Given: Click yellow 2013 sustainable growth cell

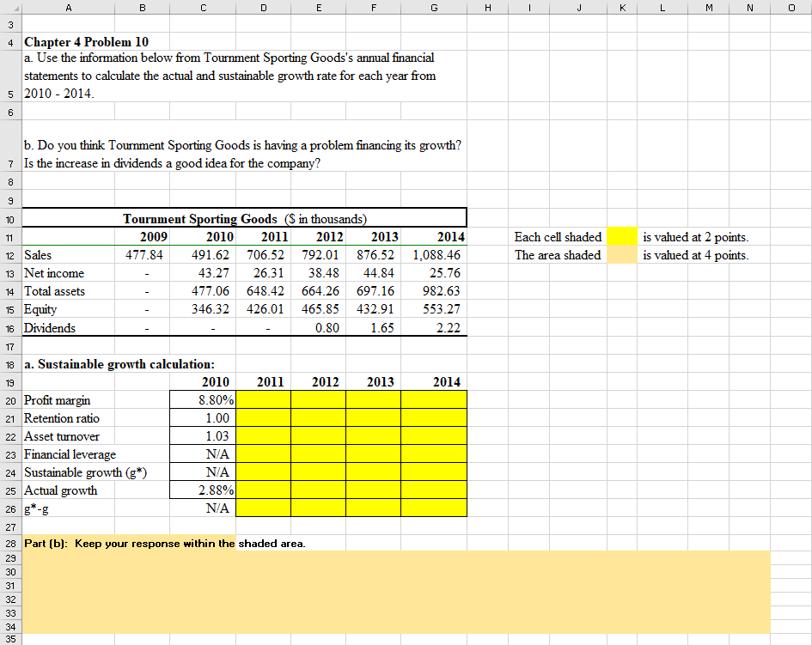Looking at the screenshot, I should click(374, 472).
